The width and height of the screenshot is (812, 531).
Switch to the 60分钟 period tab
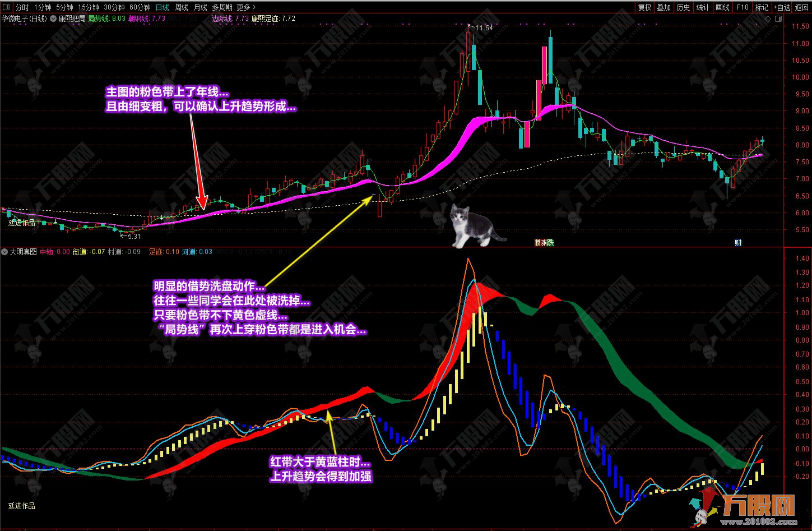(140, 7)
